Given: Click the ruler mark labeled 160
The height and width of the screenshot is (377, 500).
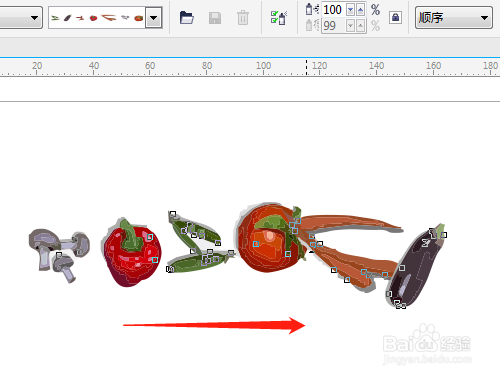Looking at the screenshot, I should [x=433, y=66].
